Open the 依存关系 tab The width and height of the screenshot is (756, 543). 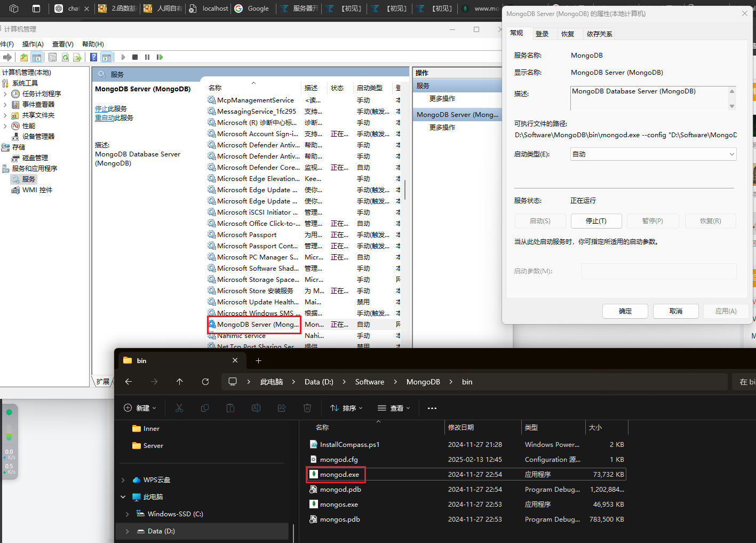pyautogui.click(x=599, y=34)
